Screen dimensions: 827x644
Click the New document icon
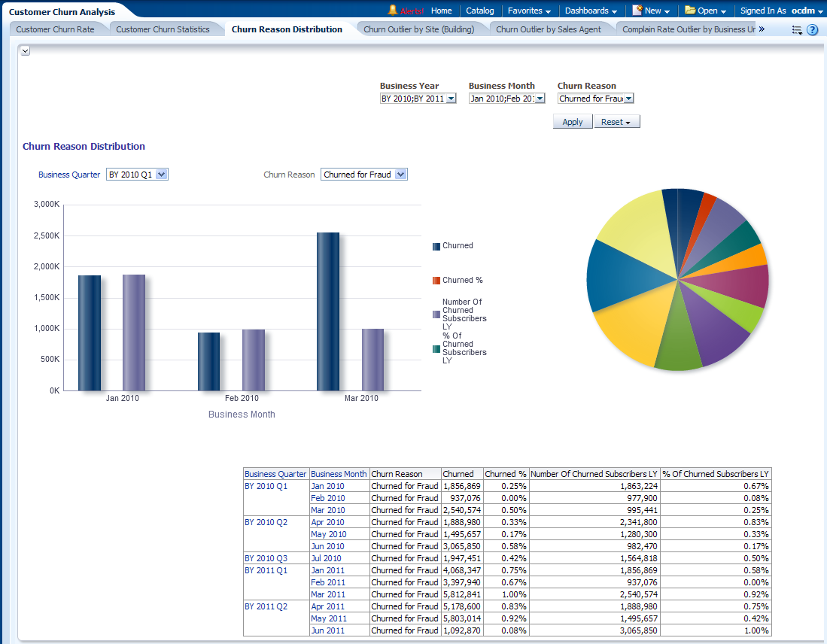[637, 11]
